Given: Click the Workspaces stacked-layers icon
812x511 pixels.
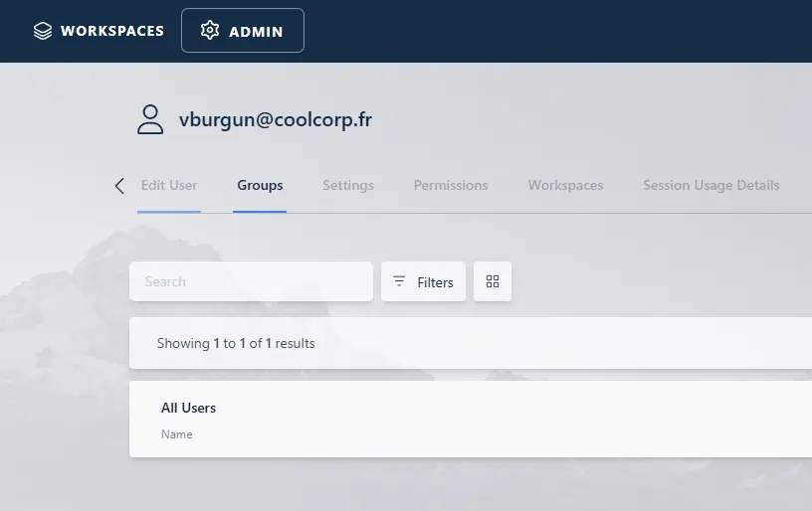Looking at the screenshot, I should coord(42,31).
